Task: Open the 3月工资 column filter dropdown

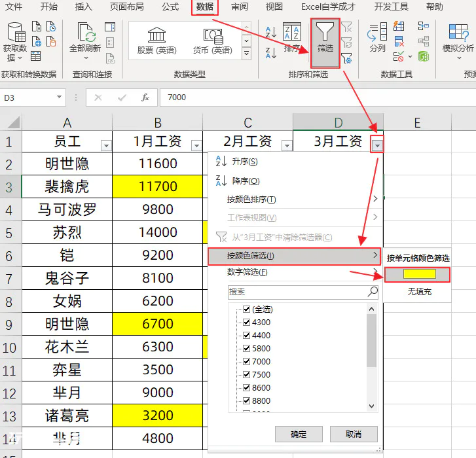Action: pyautogui.click(x=377, y=146)
